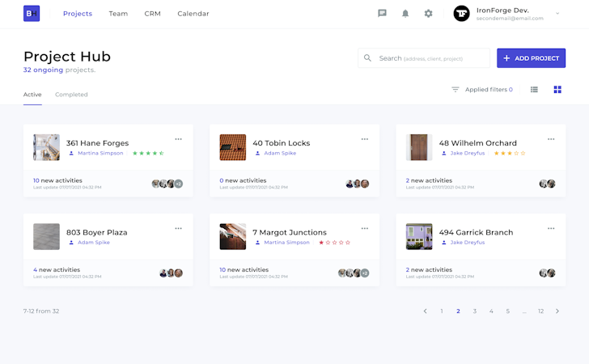Screen dimensions: 589x364
Task: Click the filter lines icon
Action: (x=456, y=90)
